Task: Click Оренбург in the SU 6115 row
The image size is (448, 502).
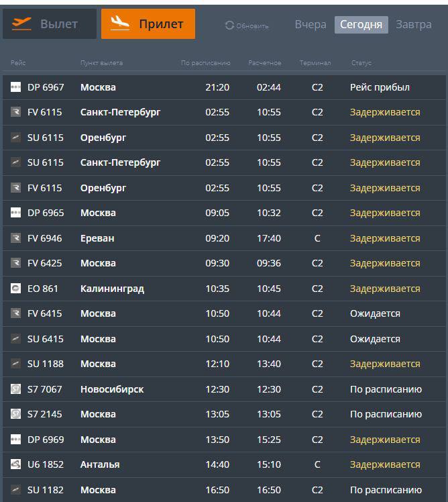Action: 103,138
